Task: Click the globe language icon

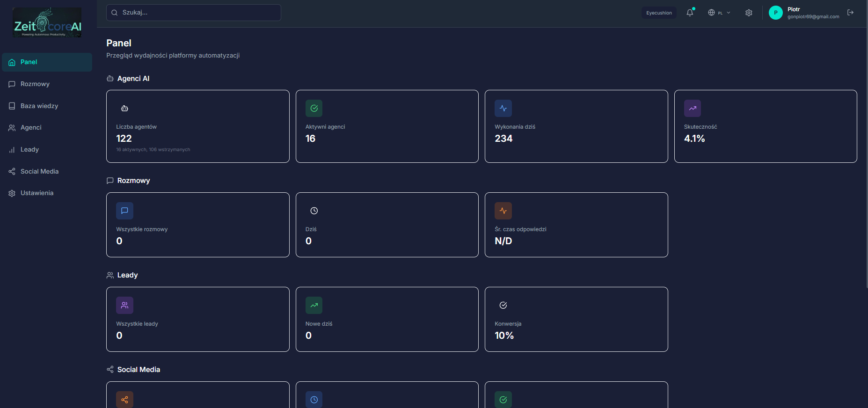Action: (x=711, y=13)
